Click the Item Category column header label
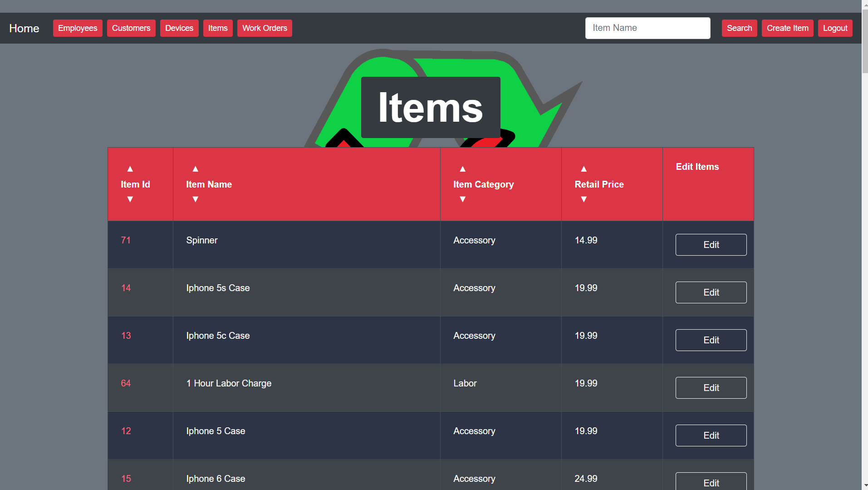This screenshot has height=490, width=868. [x=483, y=184]
